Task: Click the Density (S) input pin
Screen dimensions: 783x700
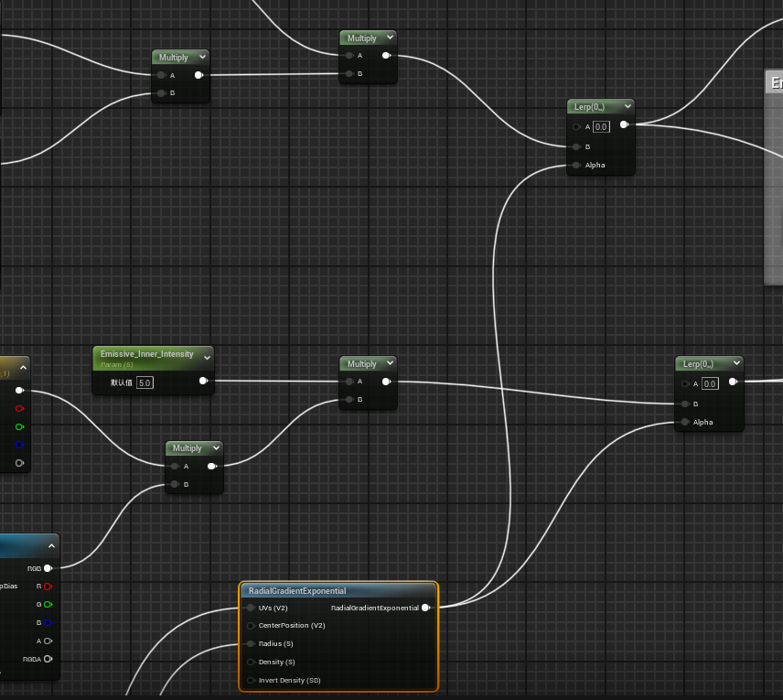Action: tap(251, 662)
